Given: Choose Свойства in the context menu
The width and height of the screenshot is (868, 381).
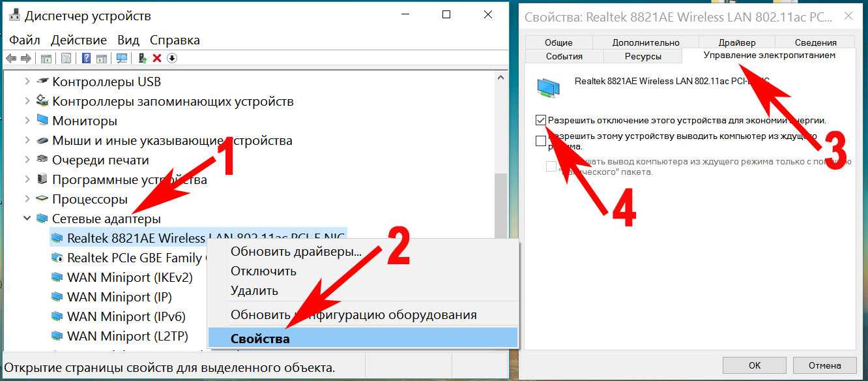Looking at the screenshot, I should 362,338.
